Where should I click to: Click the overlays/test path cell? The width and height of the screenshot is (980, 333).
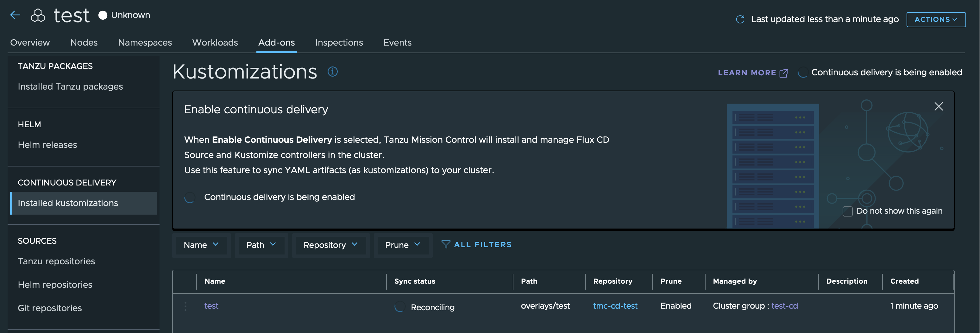tap(545, 306)
